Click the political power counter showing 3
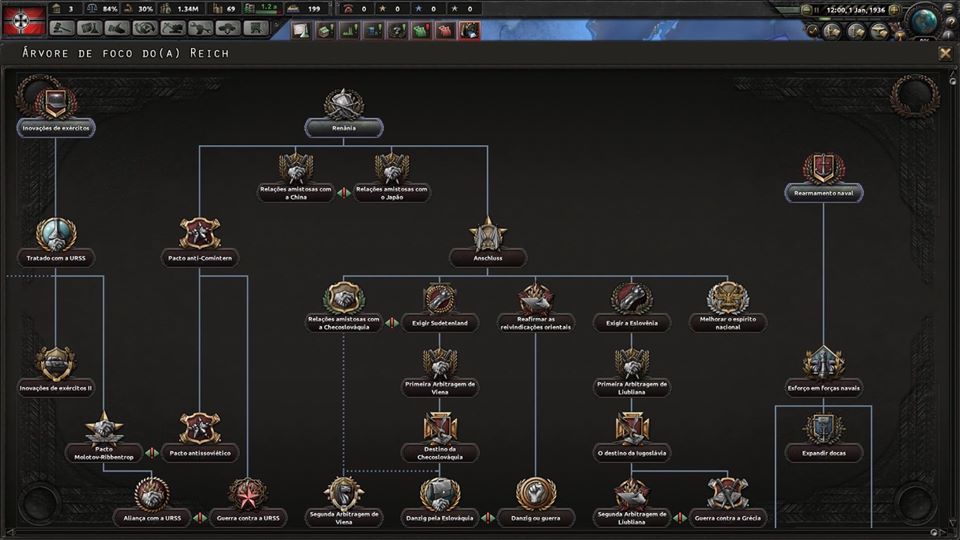This screenshot has height=540, width=960. pyautogui.click(x=65, y=9)
